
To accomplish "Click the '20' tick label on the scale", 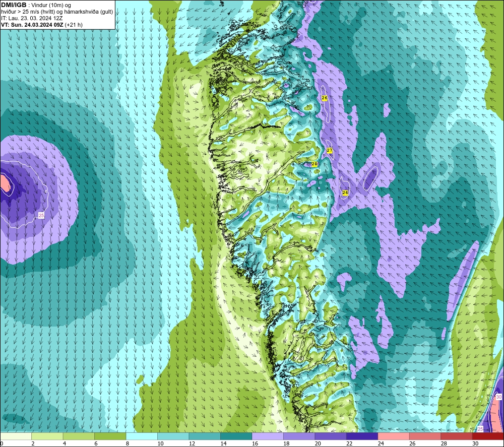I will [318, 443].
